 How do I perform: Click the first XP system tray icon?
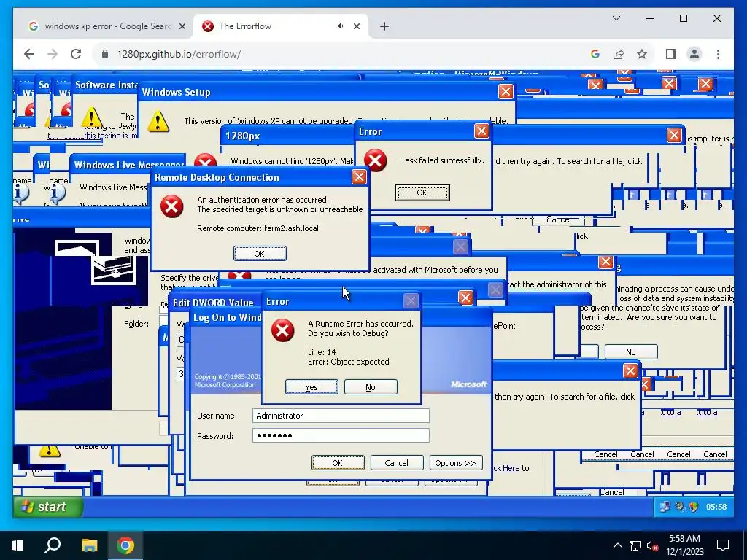(664, 507)
